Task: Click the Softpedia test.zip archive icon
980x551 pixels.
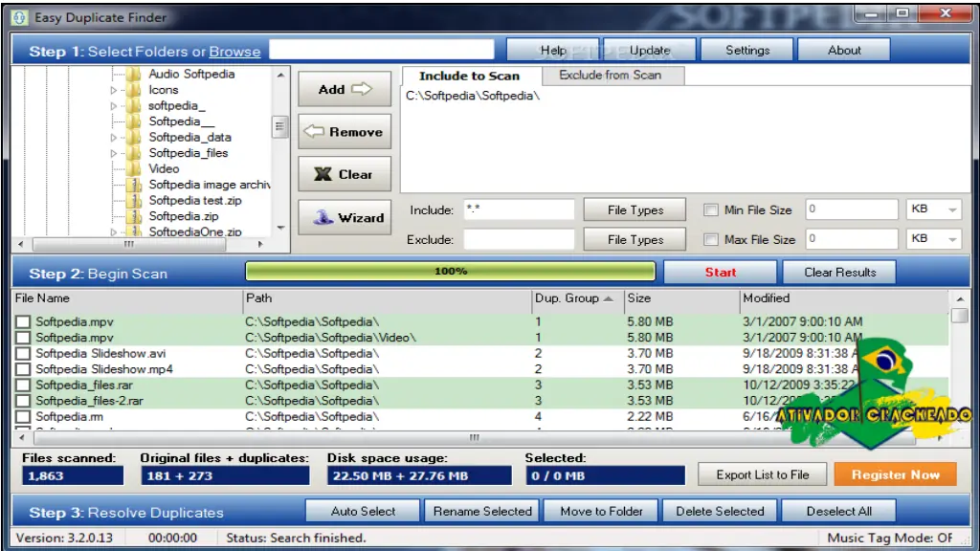Action: [133, 201]
